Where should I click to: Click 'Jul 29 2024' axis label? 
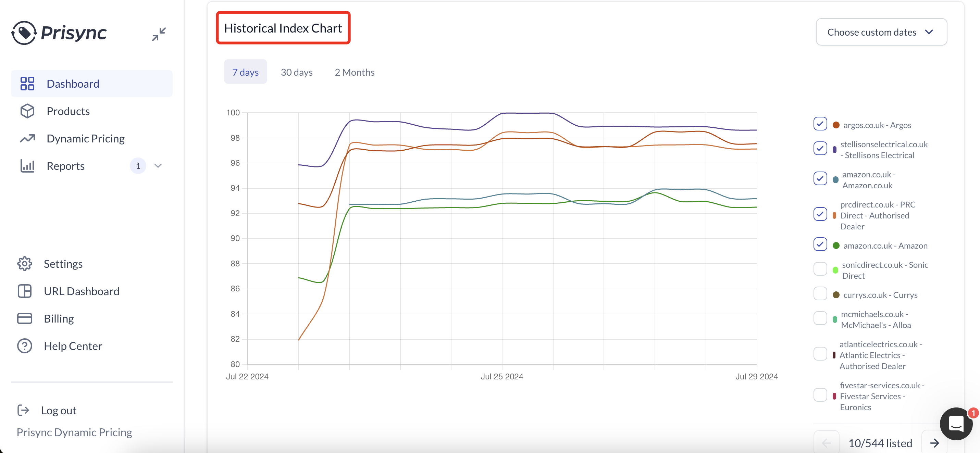pos(756,376)
